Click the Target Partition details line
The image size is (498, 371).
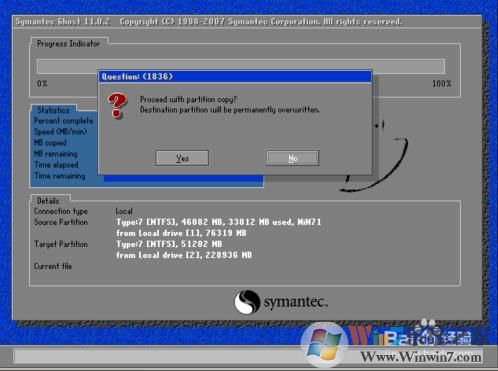pyautogui.click(x=169, y=244)
